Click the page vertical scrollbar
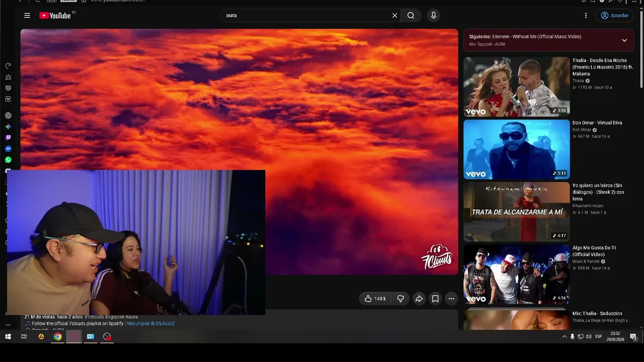This screenshot has height=362, width=644. tap(641, 50)
